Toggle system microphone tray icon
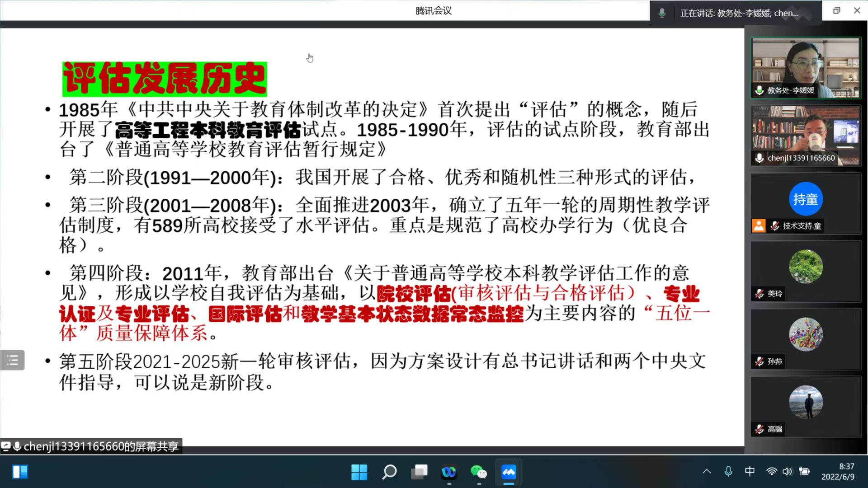Viewport: 868px width, 488px height. click(x=728, y=472)
